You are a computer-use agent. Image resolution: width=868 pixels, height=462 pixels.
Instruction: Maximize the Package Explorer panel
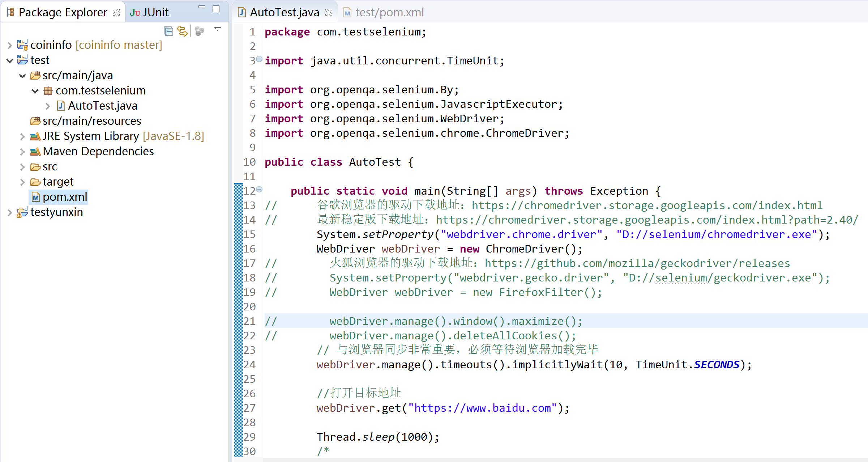pos(216,9)
